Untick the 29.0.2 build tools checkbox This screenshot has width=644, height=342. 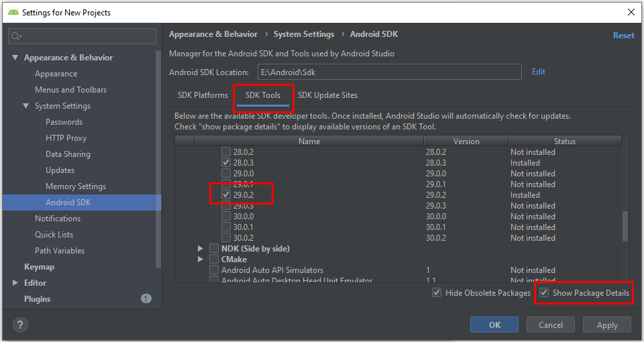pyautogui.click(x=226, y=194)
